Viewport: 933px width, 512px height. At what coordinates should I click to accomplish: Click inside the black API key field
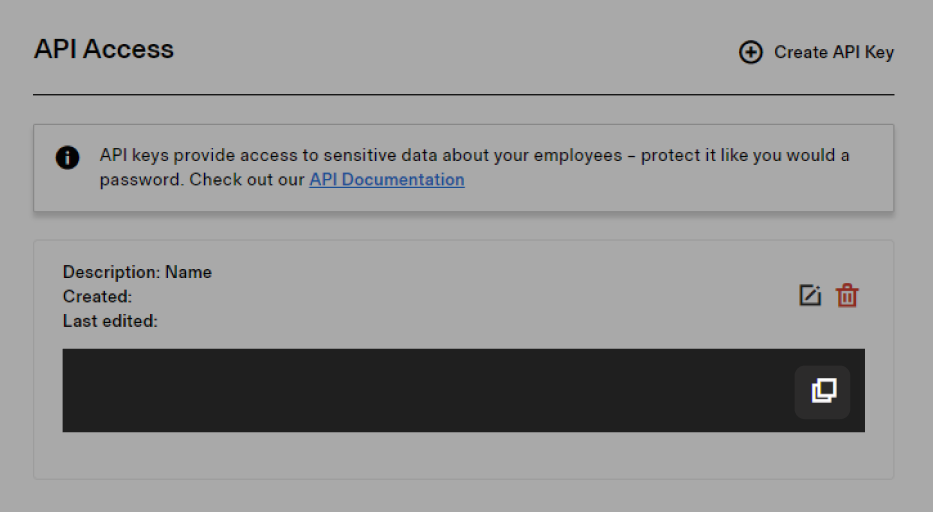click(420, 390)
